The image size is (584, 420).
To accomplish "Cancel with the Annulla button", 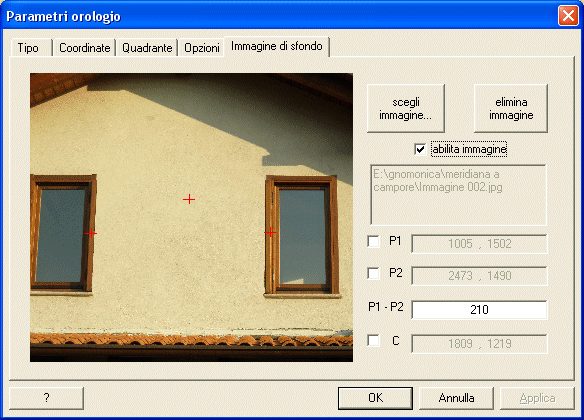I will 456,398.
